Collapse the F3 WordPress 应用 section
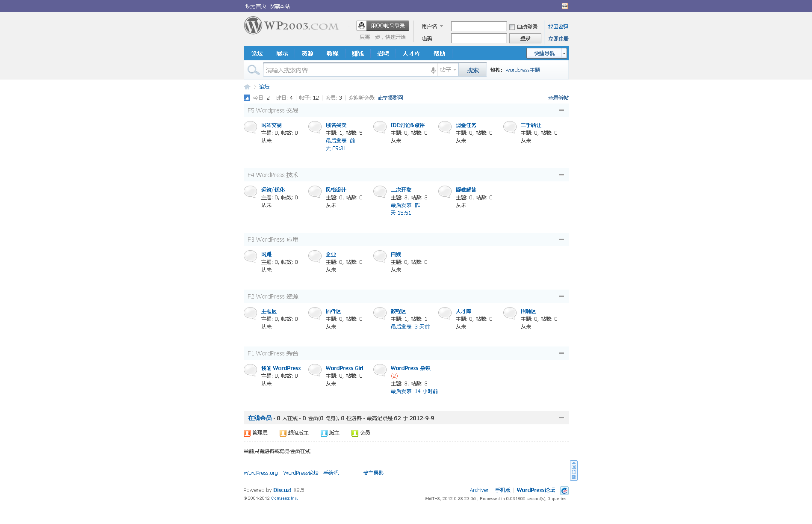The height and width of the screenshot is (524, 812). (561, 240)
